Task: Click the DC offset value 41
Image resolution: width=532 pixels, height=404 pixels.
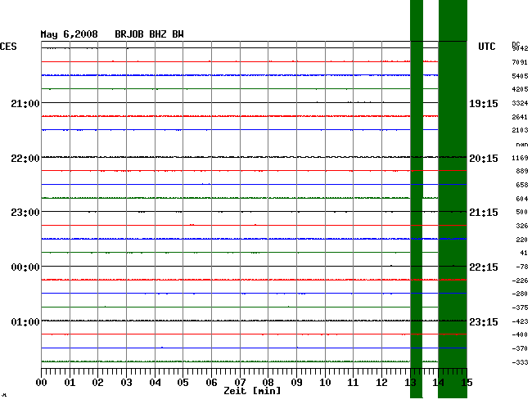Action: click(x=524, y=253)
